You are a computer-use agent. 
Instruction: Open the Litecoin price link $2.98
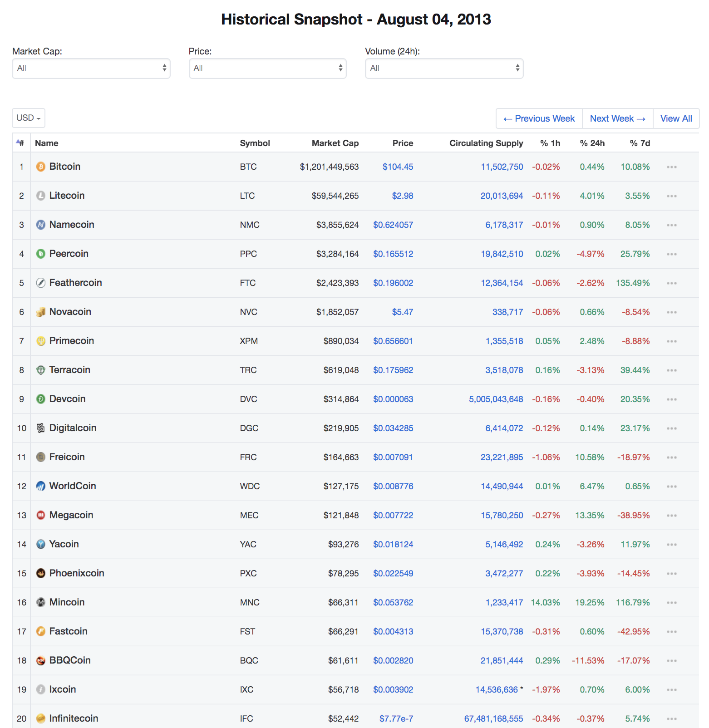[x=403, y=196]
